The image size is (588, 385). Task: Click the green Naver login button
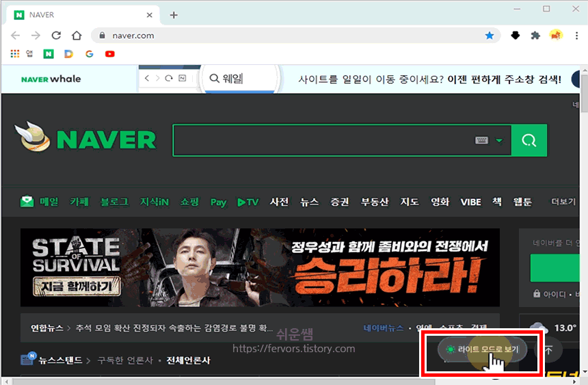[554, 267]
